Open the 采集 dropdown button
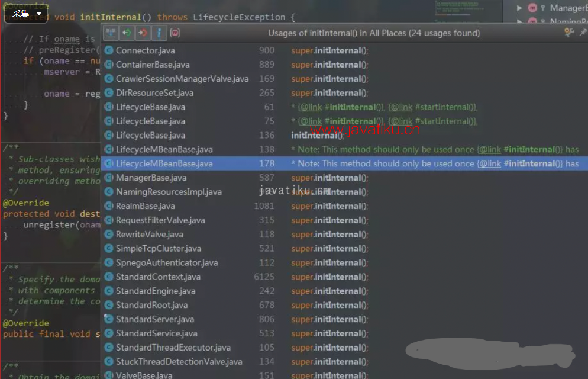The height and width of the screenshot is (379, 588). [x=26, y=14]
